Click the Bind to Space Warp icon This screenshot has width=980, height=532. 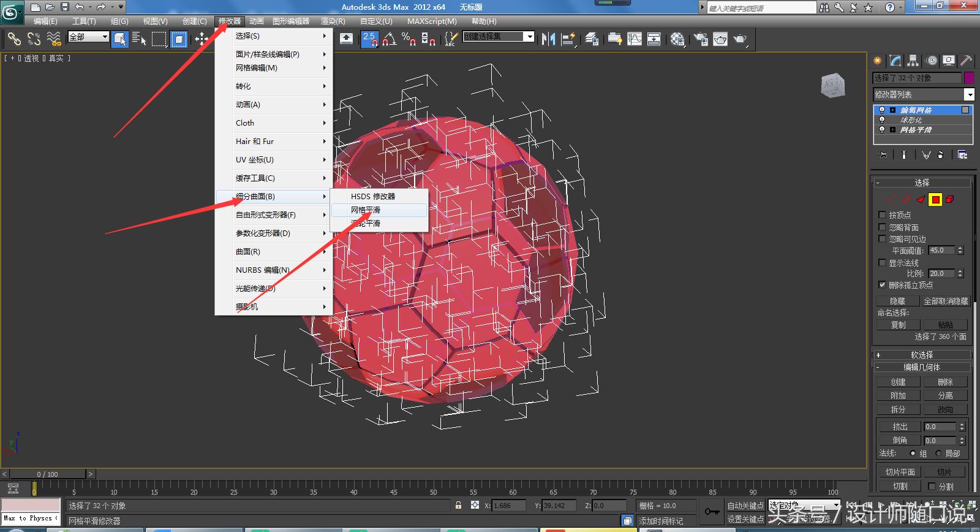(54, 39)
